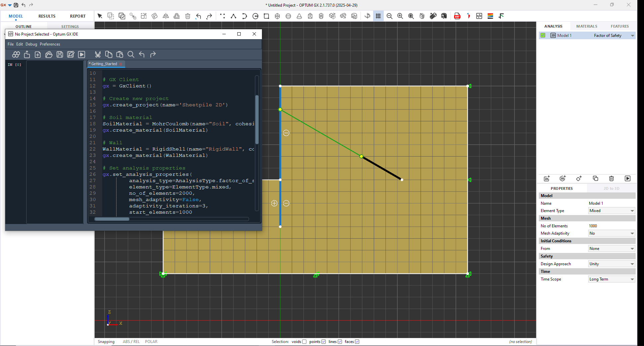Click the Model Name field 'Model 1'

[x=611, y=203]
